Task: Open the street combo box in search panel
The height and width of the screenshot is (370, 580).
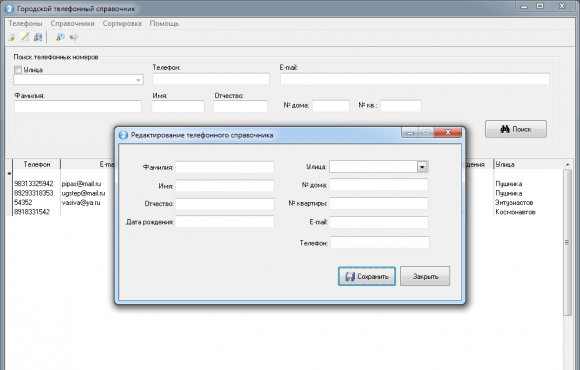Action: (x=78, y=80)
